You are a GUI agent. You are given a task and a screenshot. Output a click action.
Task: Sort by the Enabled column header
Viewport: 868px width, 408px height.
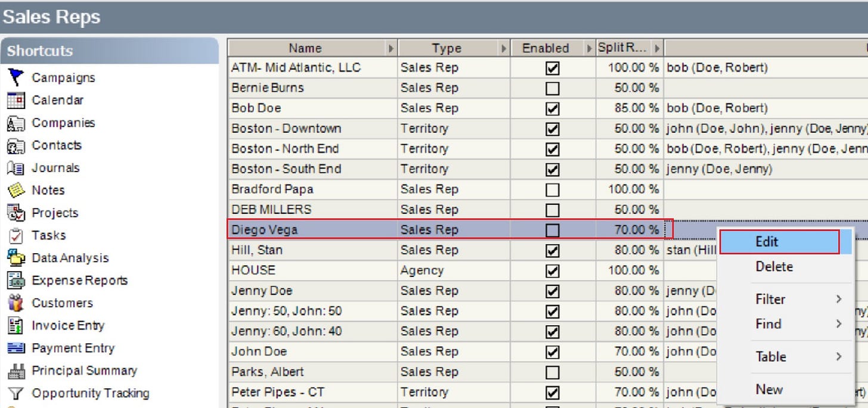click(545, 48)
